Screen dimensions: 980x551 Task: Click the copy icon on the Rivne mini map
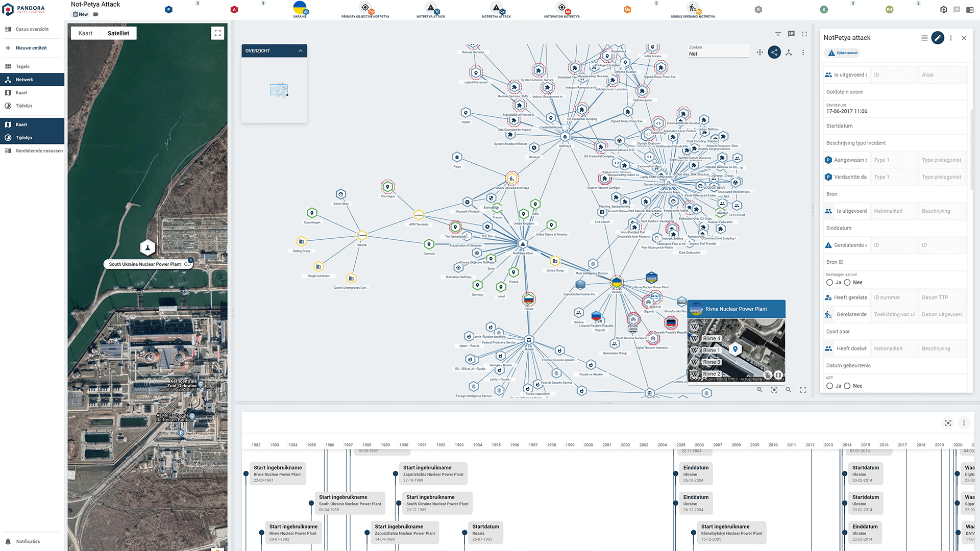coord(768,375)
